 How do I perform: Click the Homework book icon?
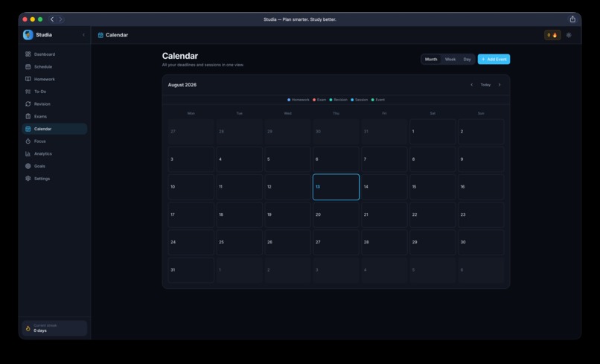(28, 79)
